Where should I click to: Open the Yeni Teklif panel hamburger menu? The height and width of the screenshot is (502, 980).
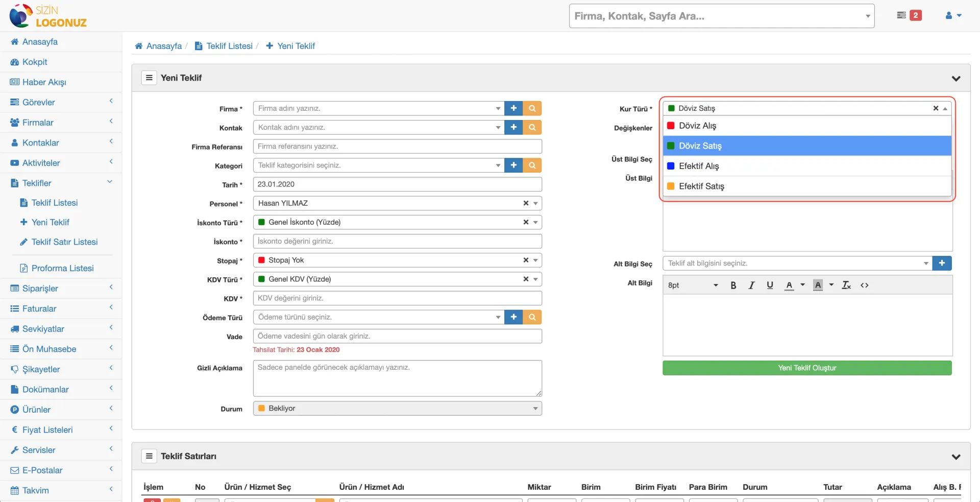pyautogui.click(x=149, y=78)
